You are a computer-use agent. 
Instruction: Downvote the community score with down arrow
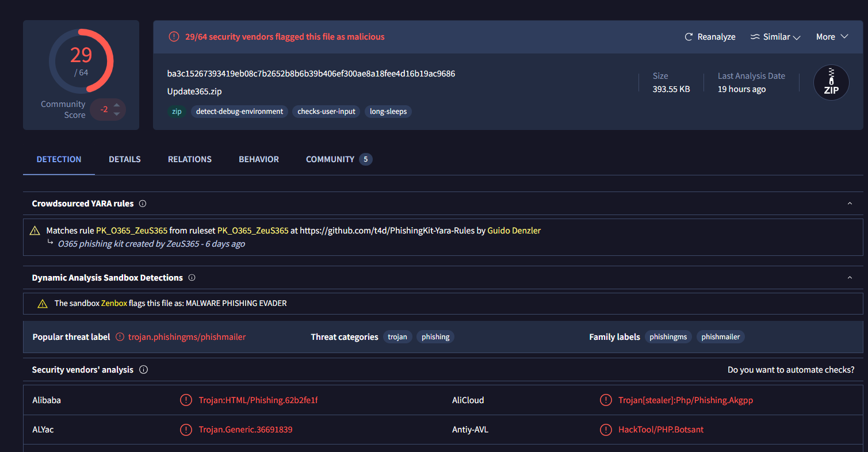pos(117,114)
